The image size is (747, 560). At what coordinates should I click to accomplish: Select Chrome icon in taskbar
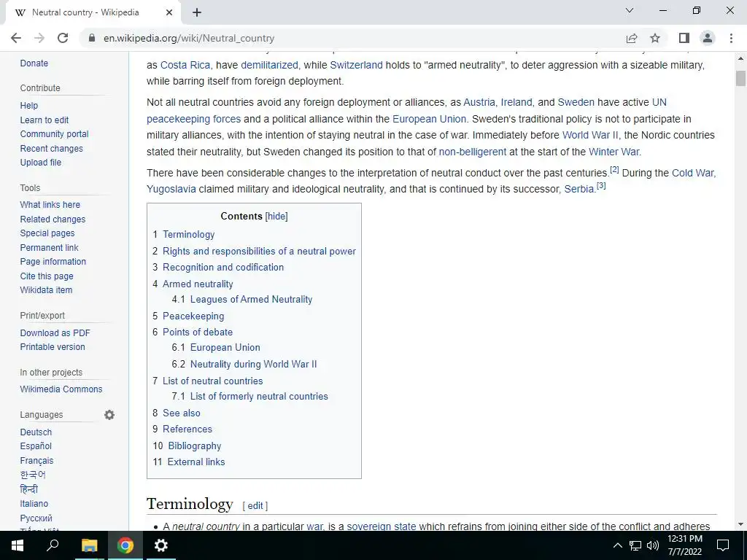(x=125, y=545)
